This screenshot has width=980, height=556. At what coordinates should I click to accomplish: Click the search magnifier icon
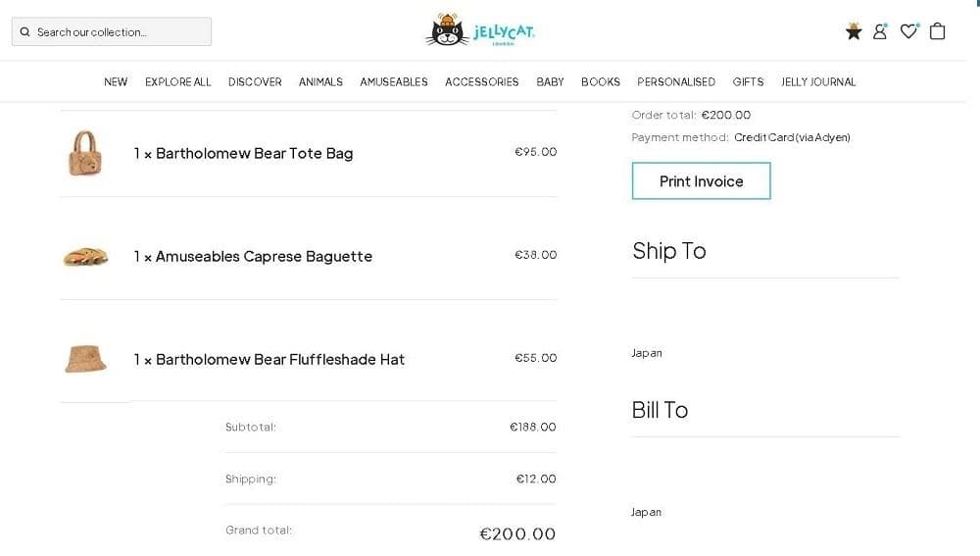25,32
